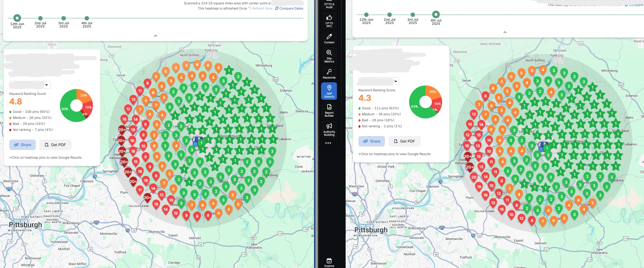
Task: Open the keyword dropdown in right panel
Action: tap(379, 81)
